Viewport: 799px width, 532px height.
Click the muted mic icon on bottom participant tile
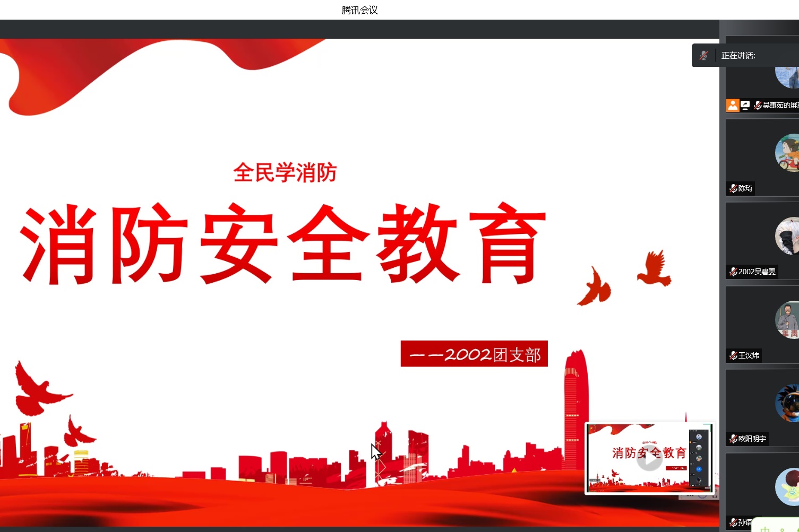point(733,522)
